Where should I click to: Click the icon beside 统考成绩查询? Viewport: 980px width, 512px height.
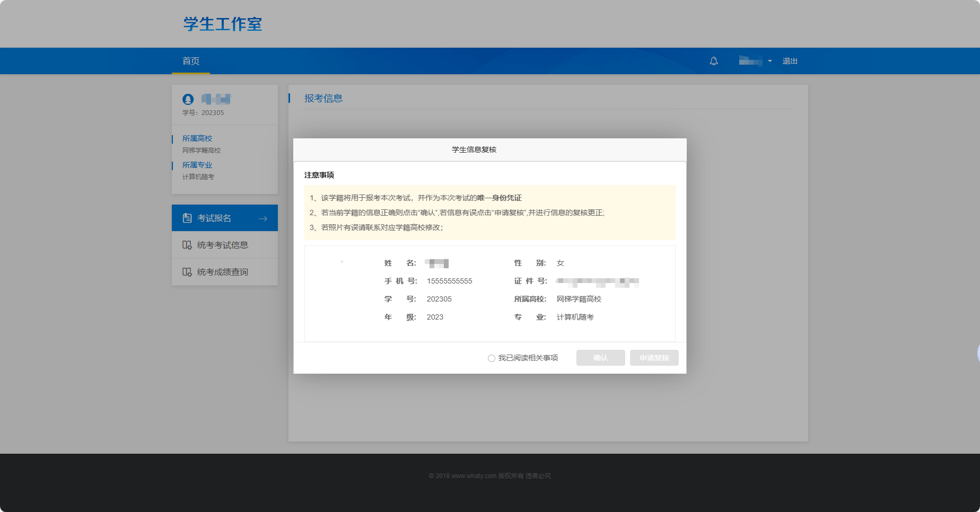(187, 272)
